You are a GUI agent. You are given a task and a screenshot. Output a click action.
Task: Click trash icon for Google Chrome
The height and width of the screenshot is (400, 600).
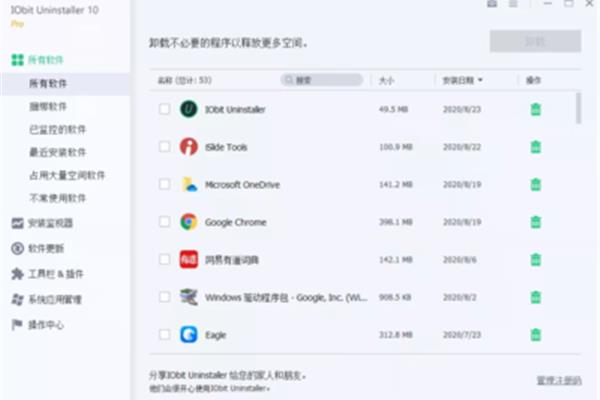[x=536, y=222]
